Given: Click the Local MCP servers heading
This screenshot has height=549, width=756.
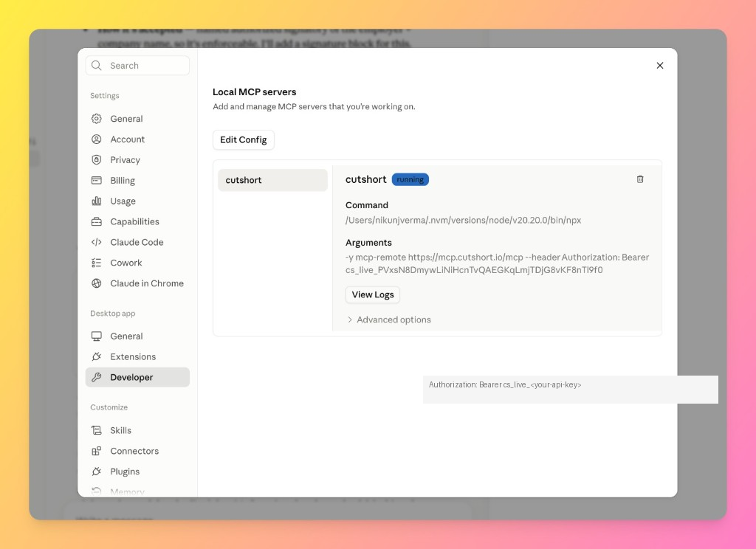Looking at the screenshot, I should pyautogui.click(x=255, y=92).
